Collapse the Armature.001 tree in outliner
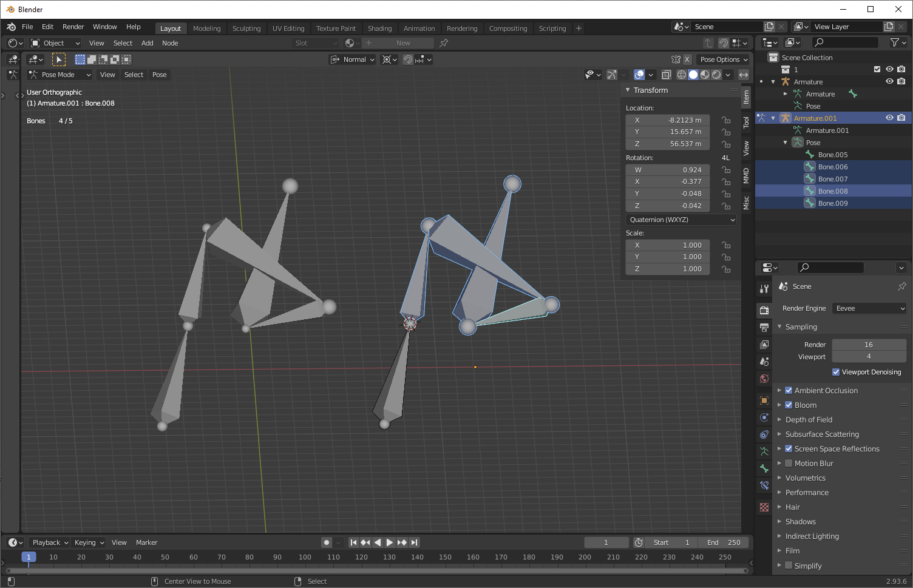Viewport: 913px width, 588px height. (773, 118)
